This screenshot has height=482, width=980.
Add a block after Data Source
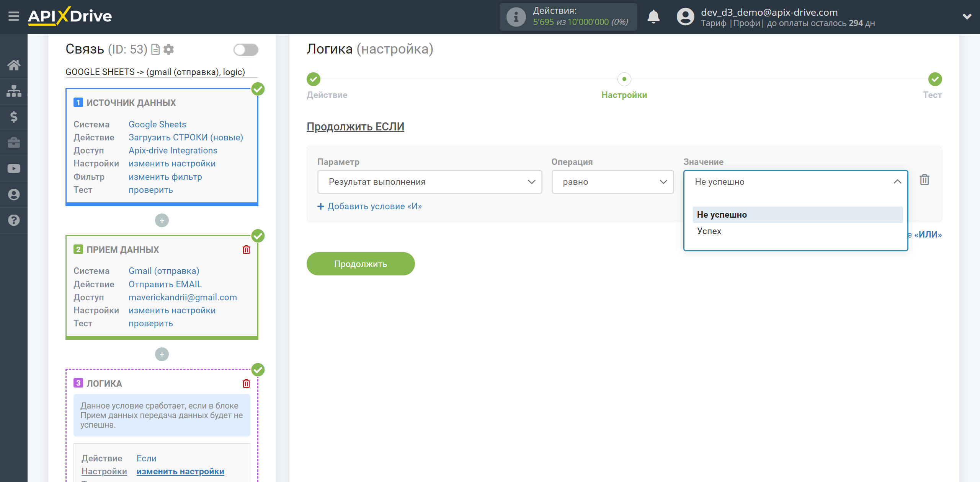point(162,221)
